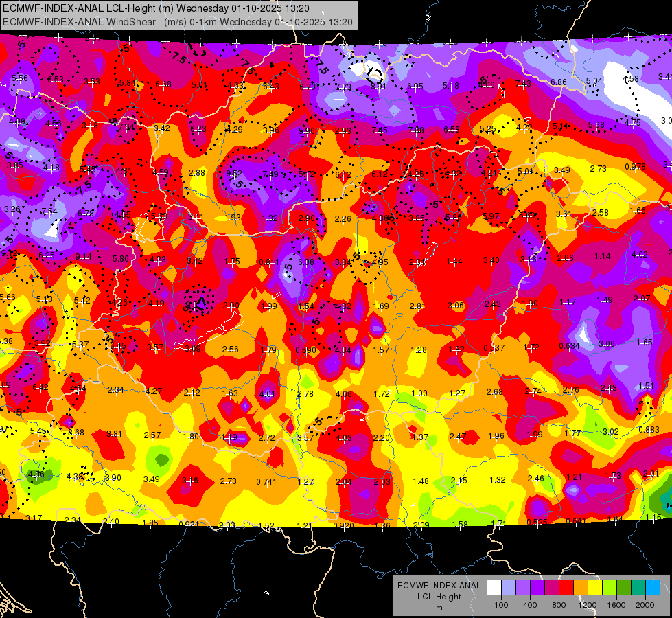Click the map value 2.68
This screenshot has width=672, height=618.
click(x=495, y=392)
